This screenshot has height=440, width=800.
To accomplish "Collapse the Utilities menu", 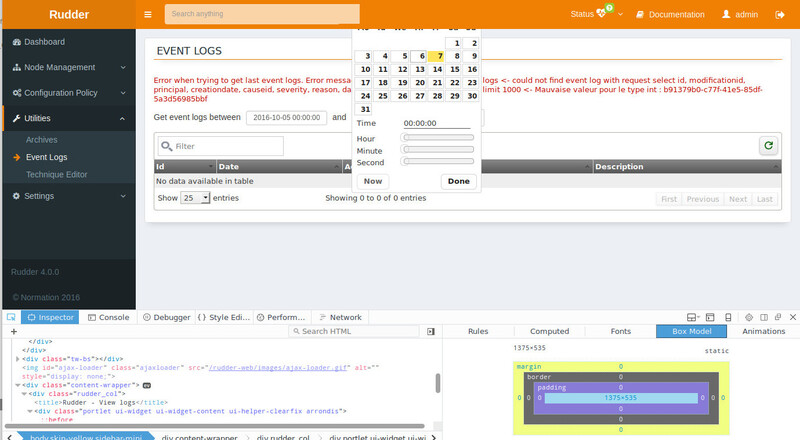I will 122,118.
